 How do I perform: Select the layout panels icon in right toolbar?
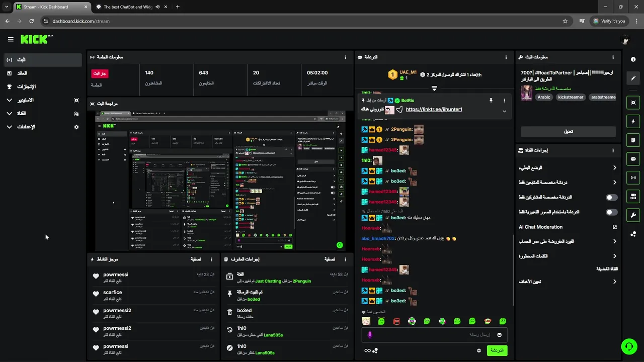(x=633, y=196)
